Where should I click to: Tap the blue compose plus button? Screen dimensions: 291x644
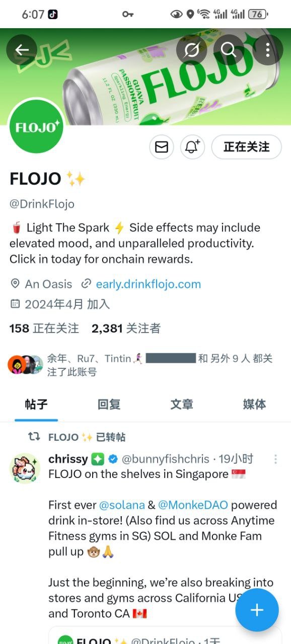[257, 610]
